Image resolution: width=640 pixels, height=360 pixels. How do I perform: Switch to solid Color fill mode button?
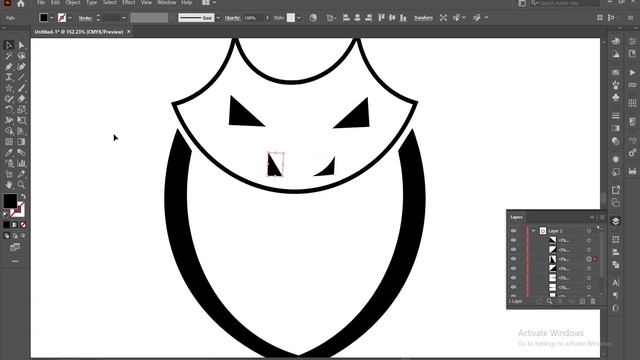click(7, 225)
